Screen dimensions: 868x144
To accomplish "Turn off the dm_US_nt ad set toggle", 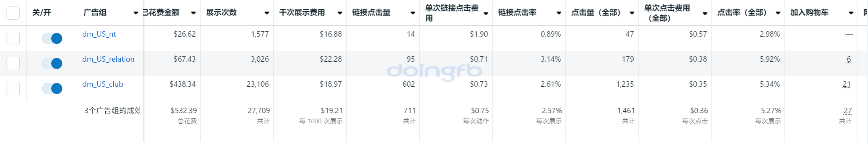I will click(x=52, y=38).
